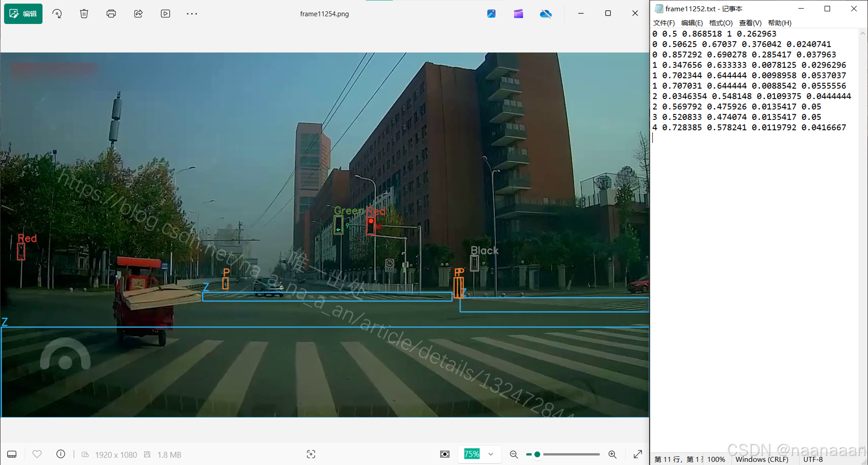The image size is (868, 465).
Task: Click the Notepad file icon in title bar
Action: pyautogui.click(x=659, y=9)
